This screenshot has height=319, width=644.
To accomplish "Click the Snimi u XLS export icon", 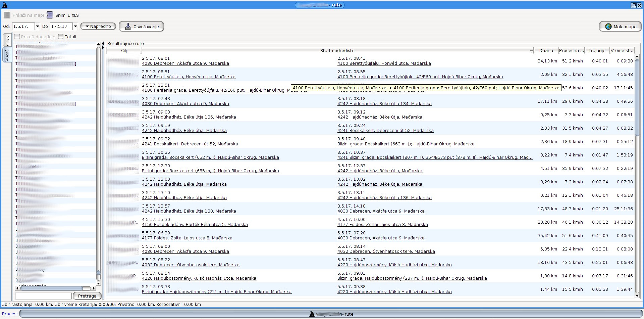I will (50, 15).
